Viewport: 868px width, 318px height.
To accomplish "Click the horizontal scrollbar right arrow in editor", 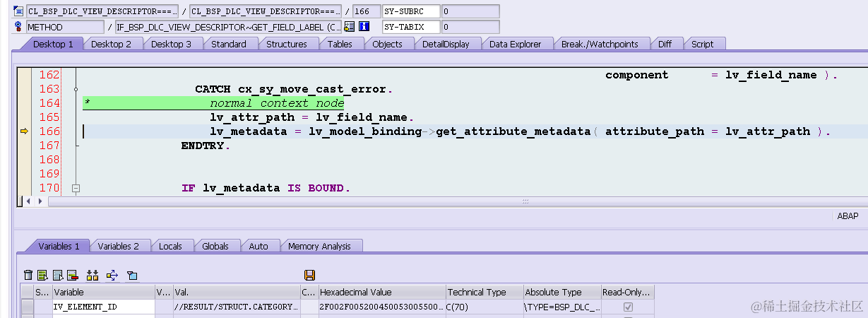I will (39, 201).
